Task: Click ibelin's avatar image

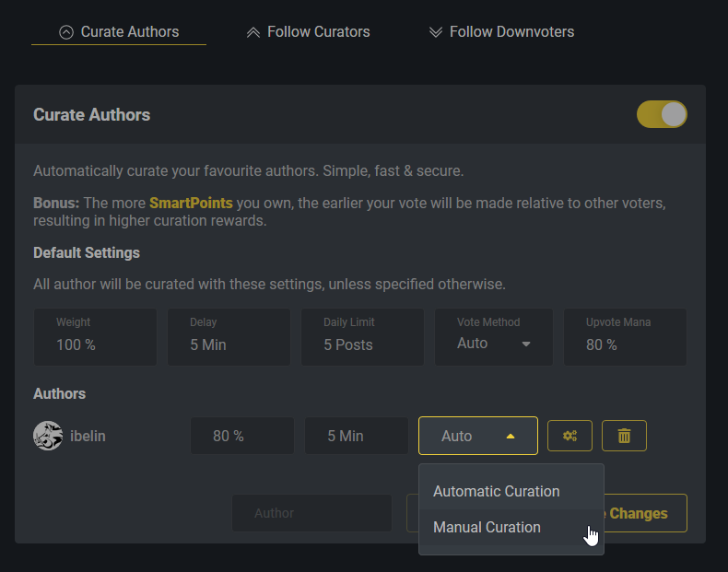Action: (48, 436)
